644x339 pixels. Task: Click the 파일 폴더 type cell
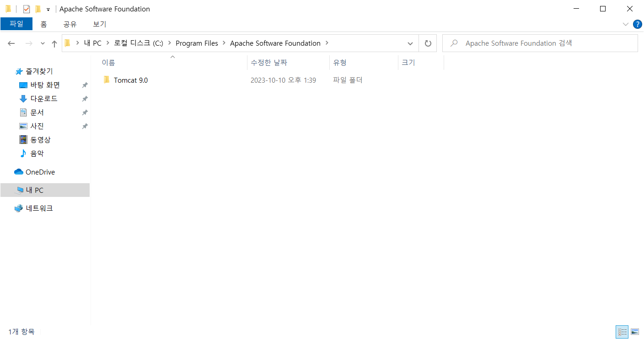pyautogui.click(x=348, y=80)
